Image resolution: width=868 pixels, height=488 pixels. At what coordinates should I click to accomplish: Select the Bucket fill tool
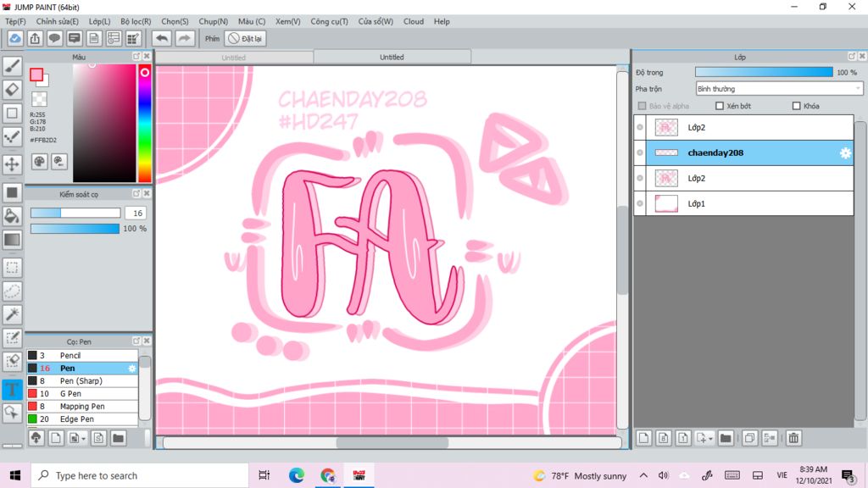(12, 216)
